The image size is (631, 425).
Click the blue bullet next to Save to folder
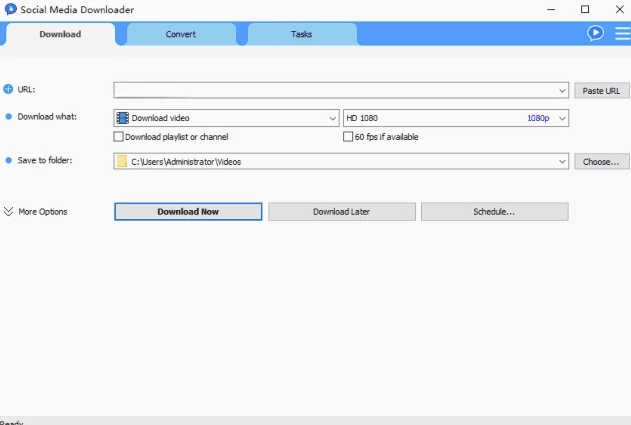pyautogui.click(x=9, y=160)
